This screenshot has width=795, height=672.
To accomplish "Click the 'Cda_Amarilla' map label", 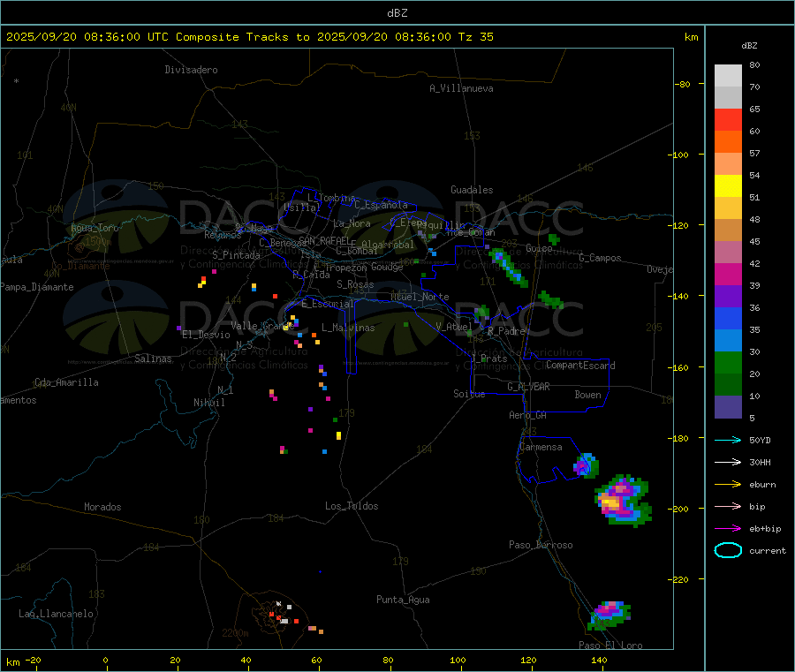I will (66, 382).
